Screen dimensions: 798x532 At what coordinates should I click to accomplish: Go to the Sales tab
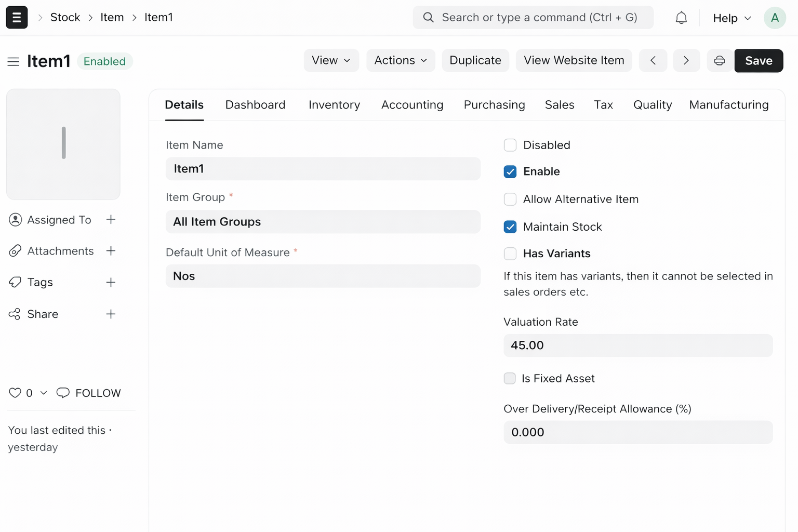click(x=560, y=105)
